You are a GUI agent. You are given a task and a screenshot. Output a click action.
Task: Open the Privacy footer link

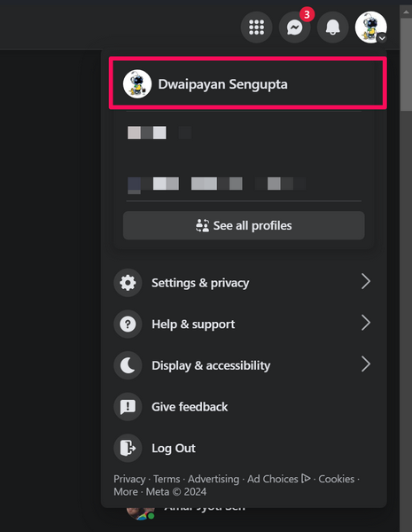129,479
